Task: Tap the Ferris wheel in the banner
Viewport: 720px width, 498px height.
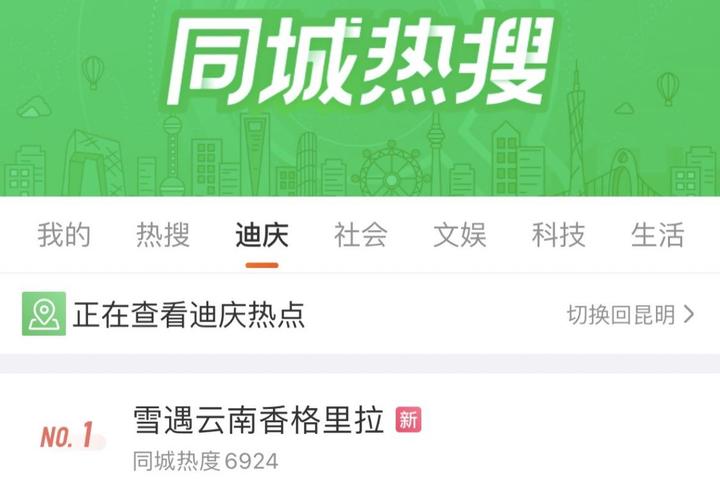Action: (390, 168)
